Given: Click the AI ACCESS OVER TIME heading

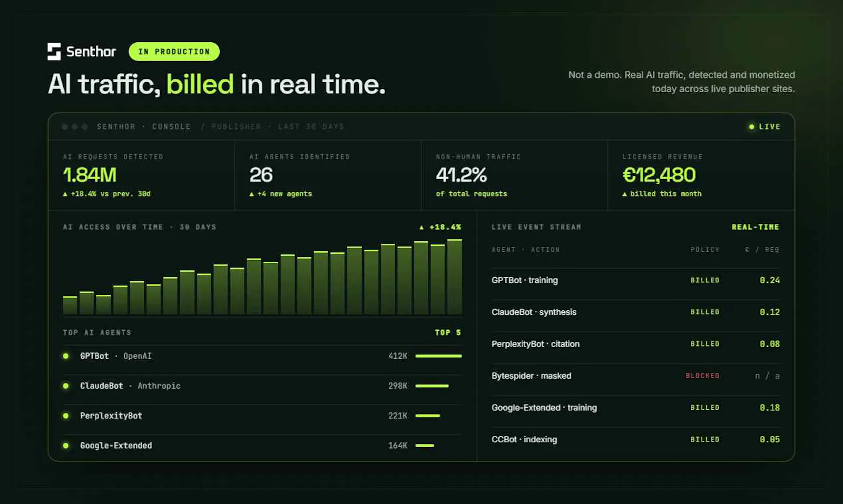Looking at the screenshot, I should pyautogui.click(x=140, y=227).
